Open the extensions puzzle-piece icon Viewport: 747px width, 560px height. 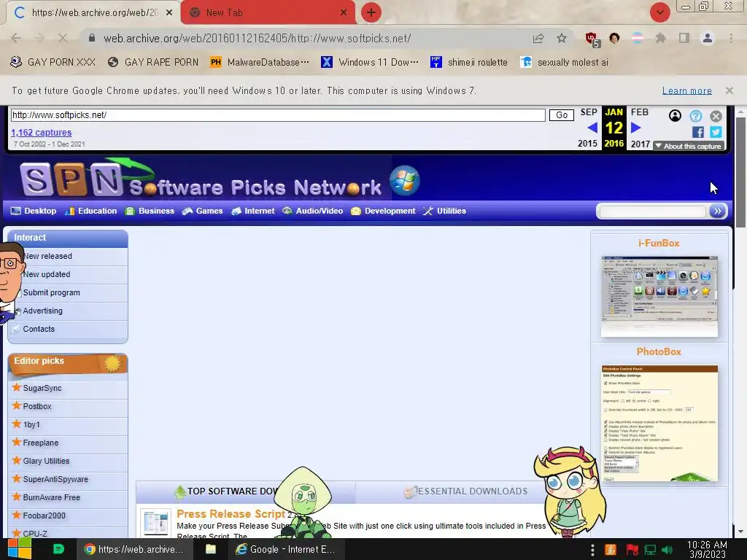tap(660, 38)
